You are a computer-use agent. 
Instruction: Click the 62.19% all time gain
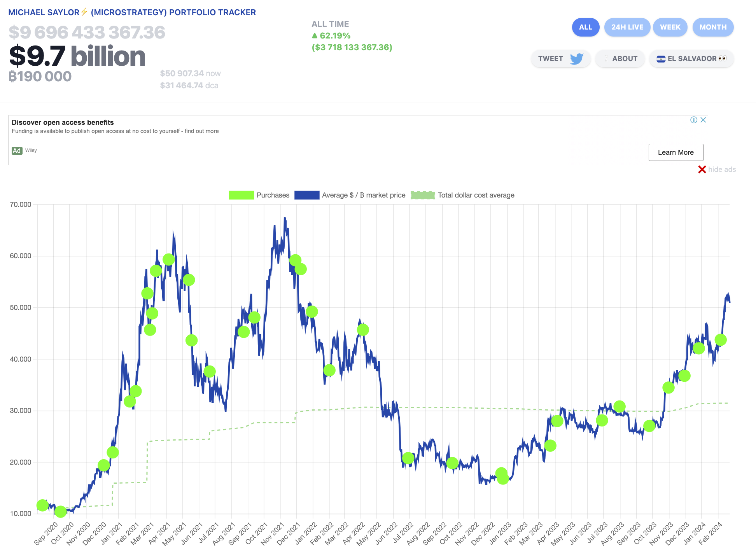331,36
